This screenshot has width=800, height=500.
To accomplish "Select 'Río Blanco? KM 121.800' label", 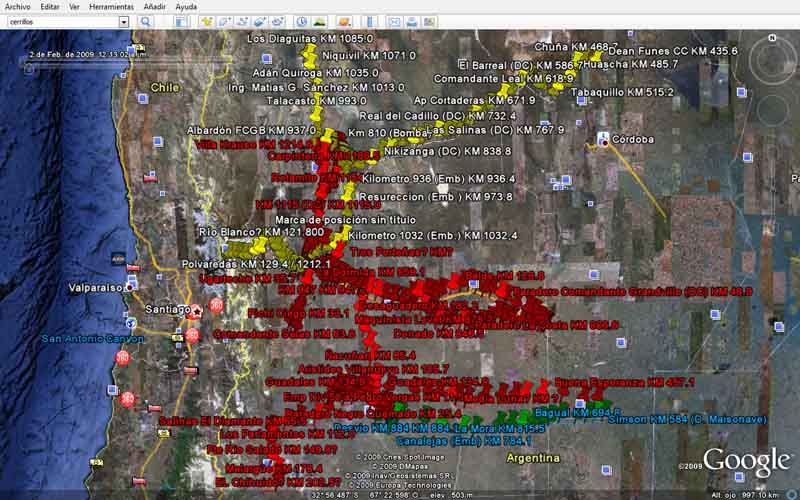I will [x=261, y=232].
